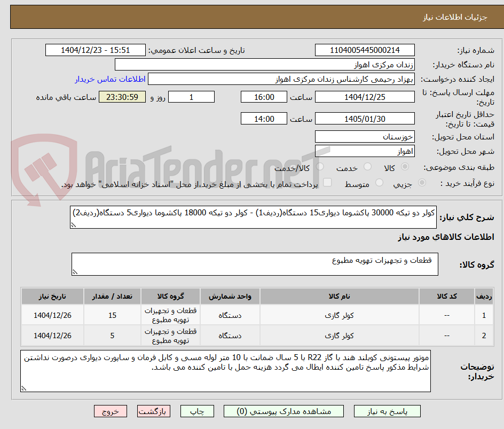Grab the resize handle of توضیحات خریدار textarea
Screen dimensions: 504x429
point(24,388)
